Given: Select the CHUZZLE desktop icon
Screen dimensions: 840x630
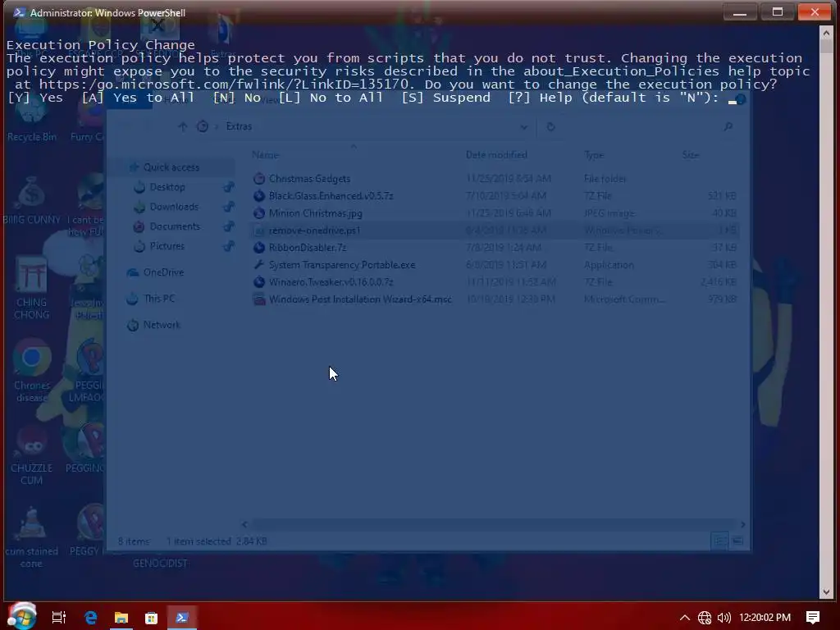Looking at the screenshot, I should click(32, 456).
